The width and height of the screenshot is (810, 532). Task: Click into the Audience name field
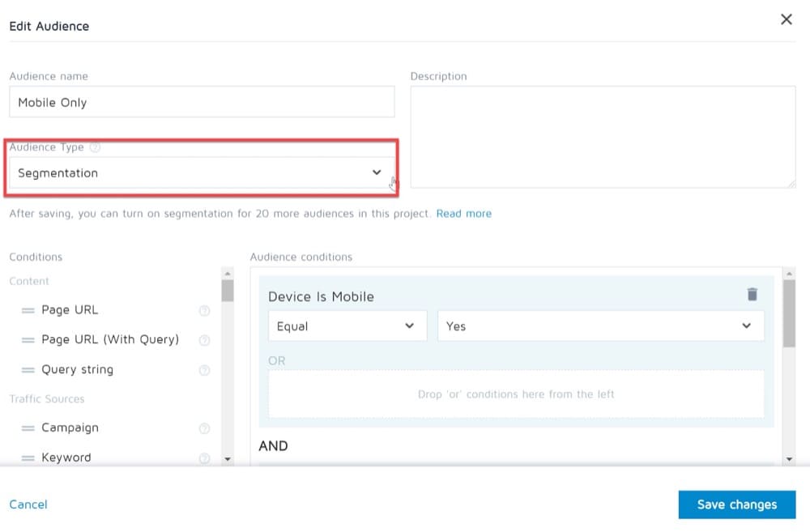201,103
